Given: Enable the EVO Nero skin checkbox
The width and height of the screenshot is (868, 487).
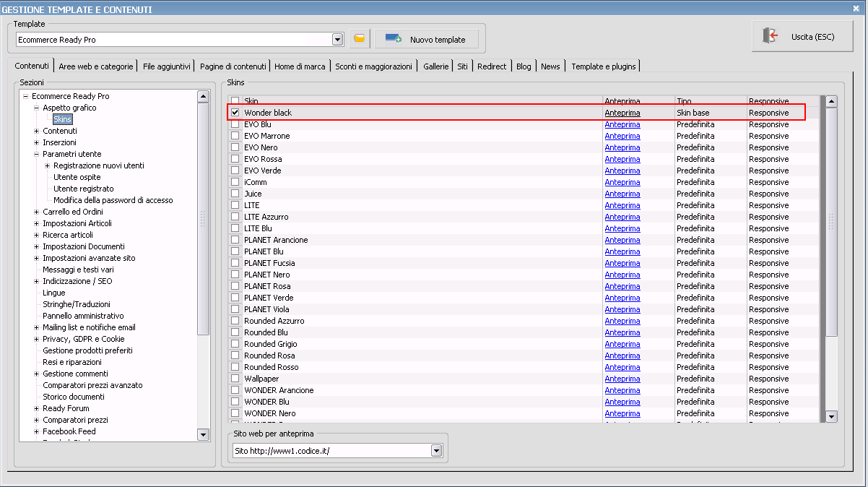Looking at the screenshot, I should 235,147.
